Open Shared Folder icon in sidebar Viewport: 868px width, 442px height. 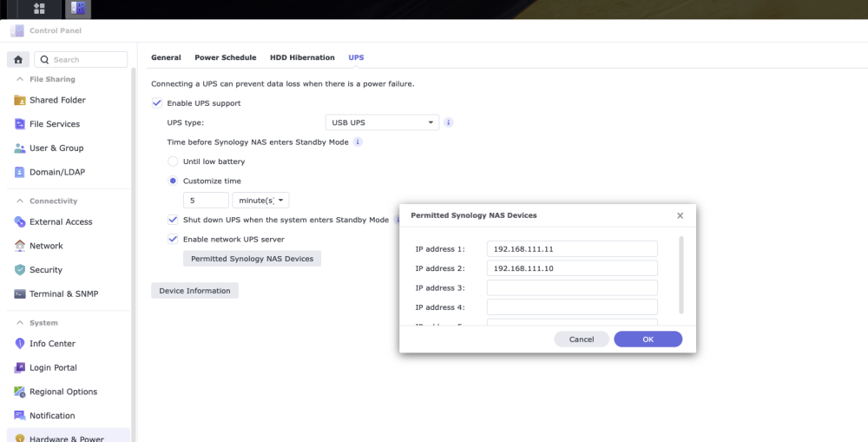pyautogui.click(x=20, y=100)
